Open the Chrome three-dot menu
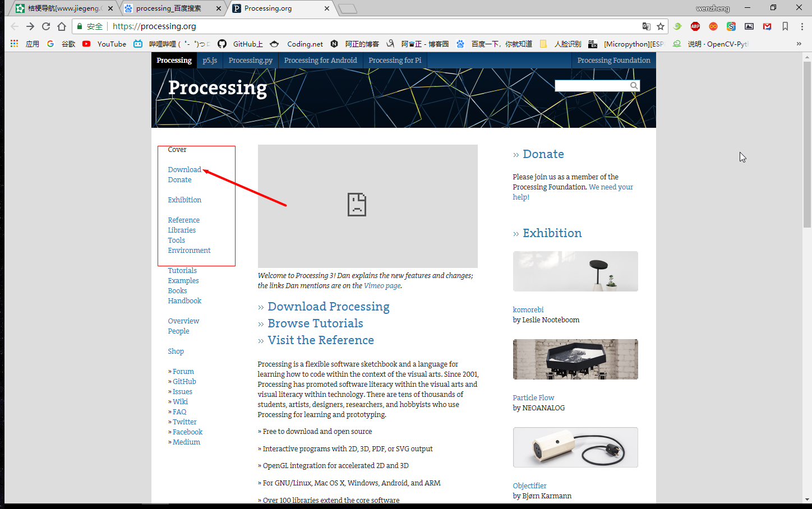Image resolution: width=812 pixels, height=509 pixels. [802, 26]
